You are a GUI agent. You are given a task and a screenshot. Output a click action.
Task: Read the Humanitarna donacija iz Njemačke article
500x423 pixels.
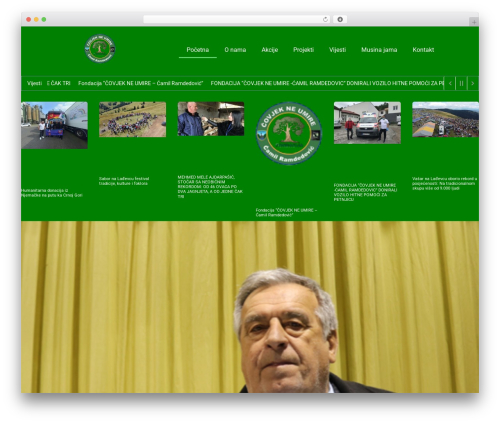tap(52, 193)
